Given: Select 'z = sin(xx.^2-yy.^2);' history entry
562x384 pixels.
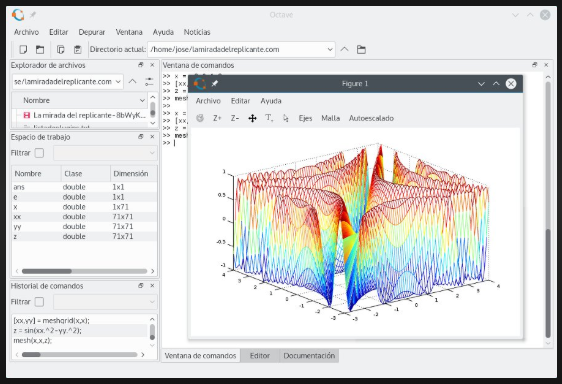Looking at the screenshot, I should point(47,331).
